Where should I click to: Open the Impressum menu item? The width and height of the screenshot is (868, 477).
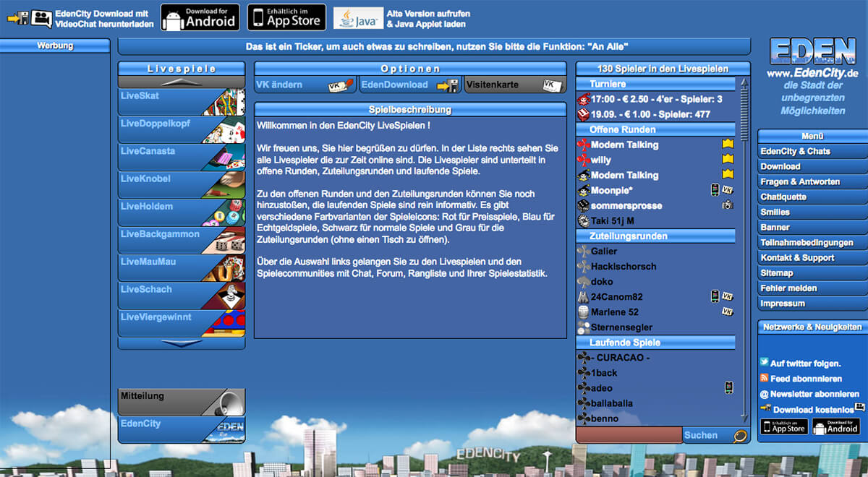812,304
